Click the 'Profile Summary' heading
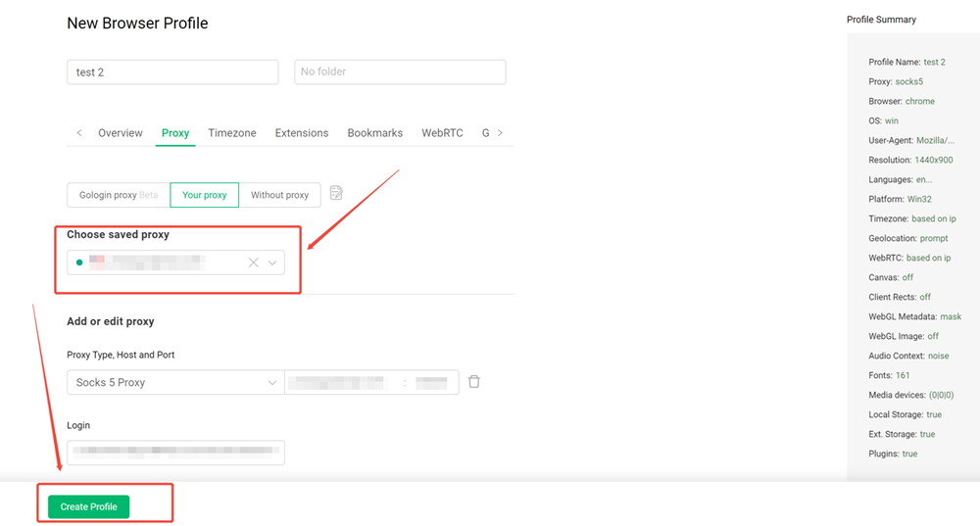The height and width of the screenshot is (526, 980). [881, 20]
